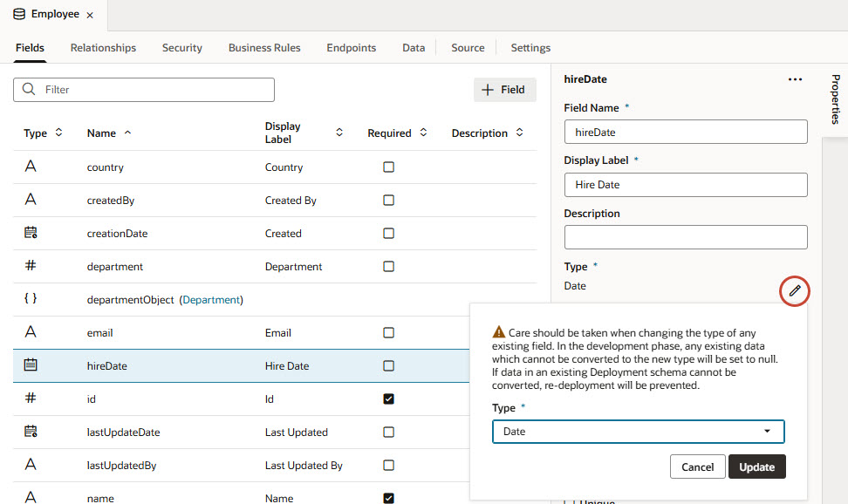The height and width of the screenshot is (504, 848).
Task: Click the timestamp icon for lastUpdateDate
Action: (x=31, y=432)
